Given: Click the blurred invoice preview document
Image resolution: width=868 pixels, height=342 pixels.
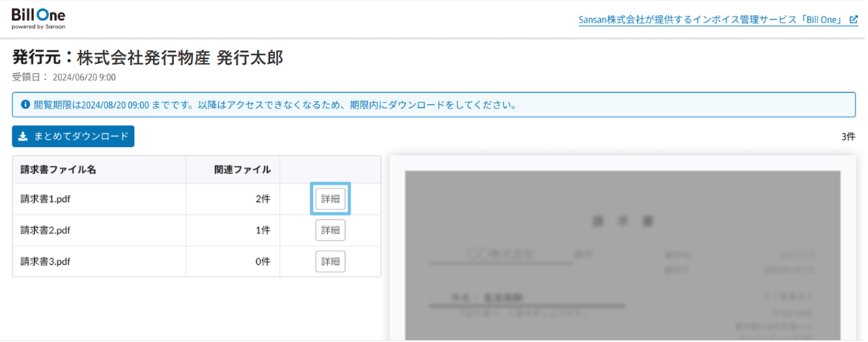Looking at the screenshot, I should click(622, 255).
